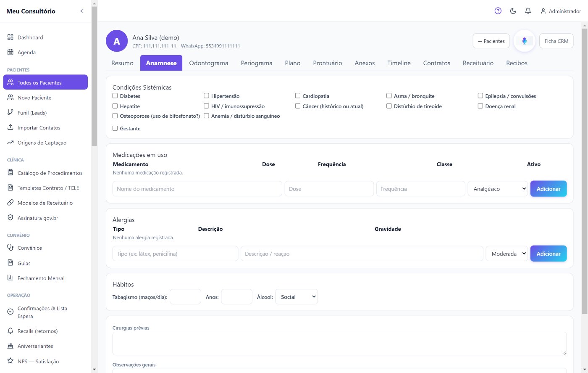This screenshot has height=373, width=588.
Task: Check the Gestante checkbox
Action: pyautogui.click(x=115, y=128)
